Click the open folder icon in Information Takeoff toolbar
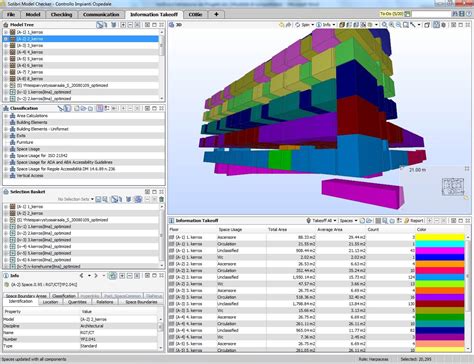 [369, 221]
